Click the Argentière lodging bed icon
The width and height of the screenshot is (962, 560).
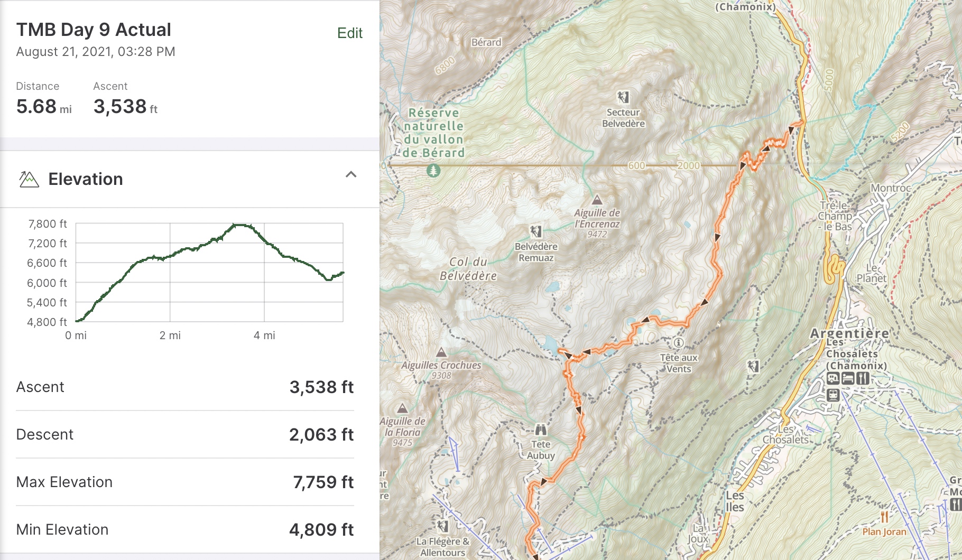point(848,378)
